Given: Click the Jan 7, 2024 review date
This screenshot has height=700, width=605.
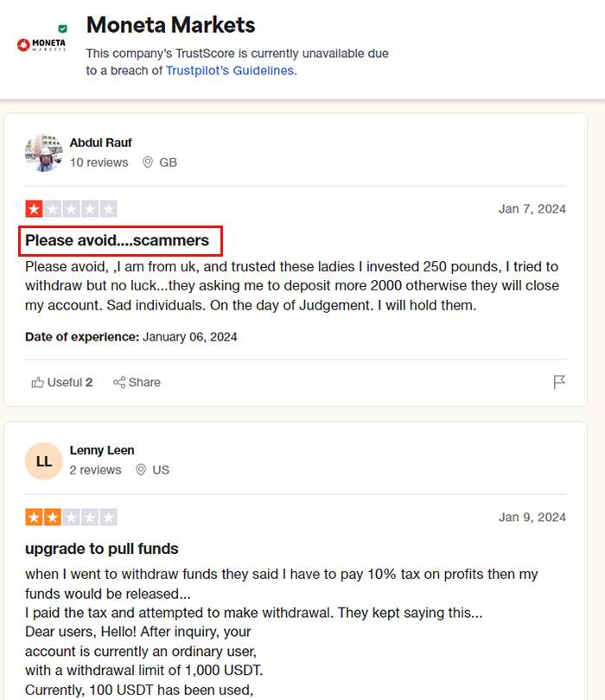Looking at the screenshot, I should (532, 209).
